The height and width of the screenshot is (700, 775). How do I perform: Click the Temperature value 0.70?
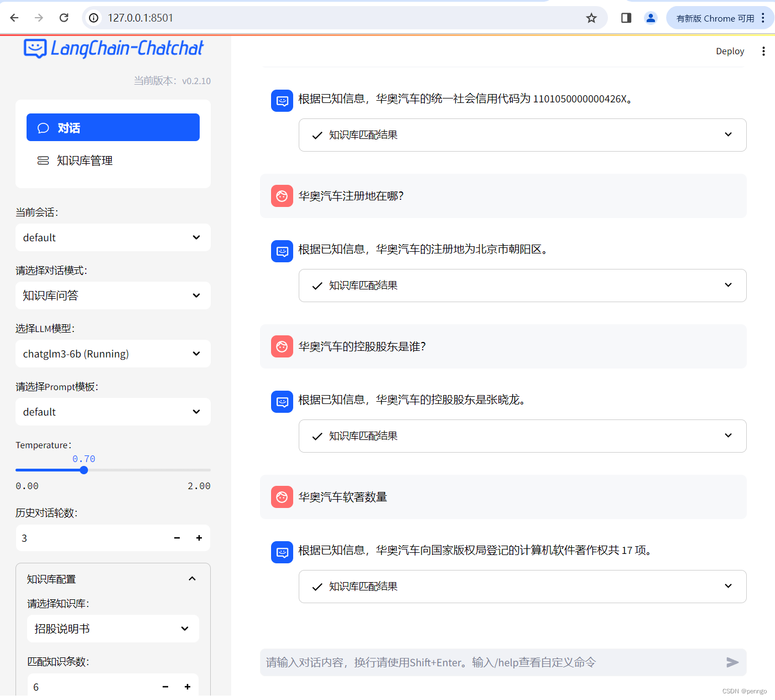pos(84,459)
